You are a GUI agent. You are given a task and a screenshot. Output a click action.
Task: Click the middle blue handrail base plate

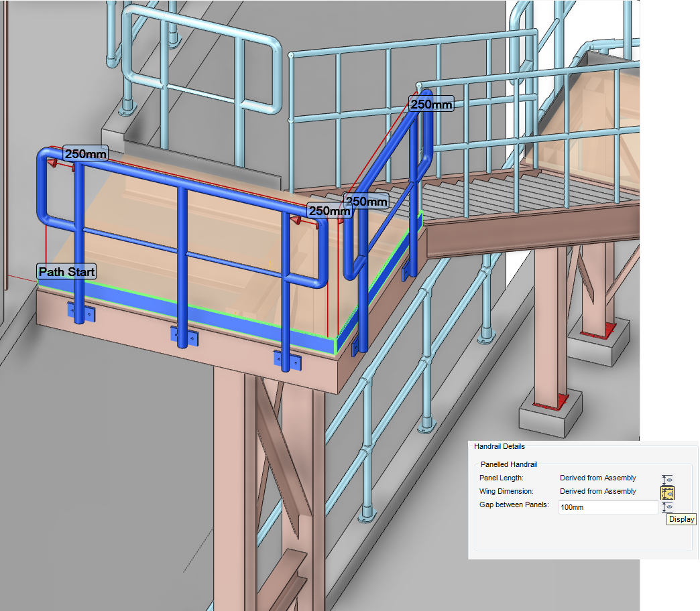pos(182,336)
